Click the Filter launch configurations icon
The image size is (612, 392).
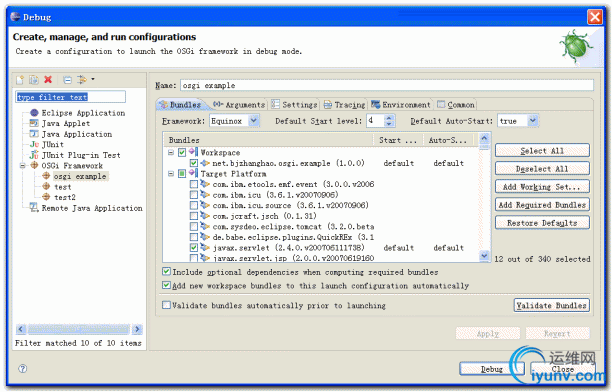(82, 80)
